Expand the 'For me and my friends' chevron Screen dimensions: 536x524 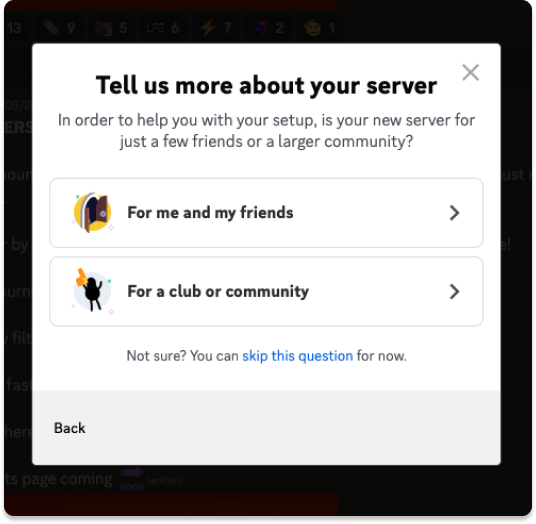coord(454,213)
